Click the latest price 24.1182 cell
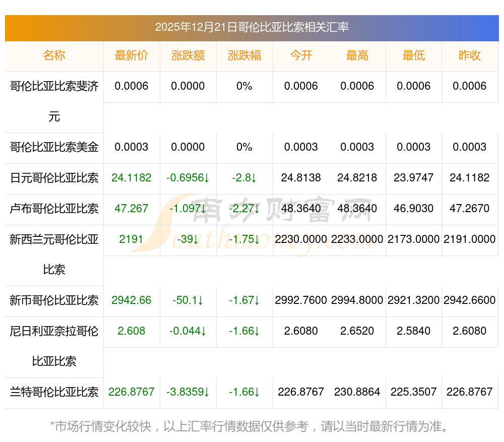 pyautogui.click(x=132, y=178)
